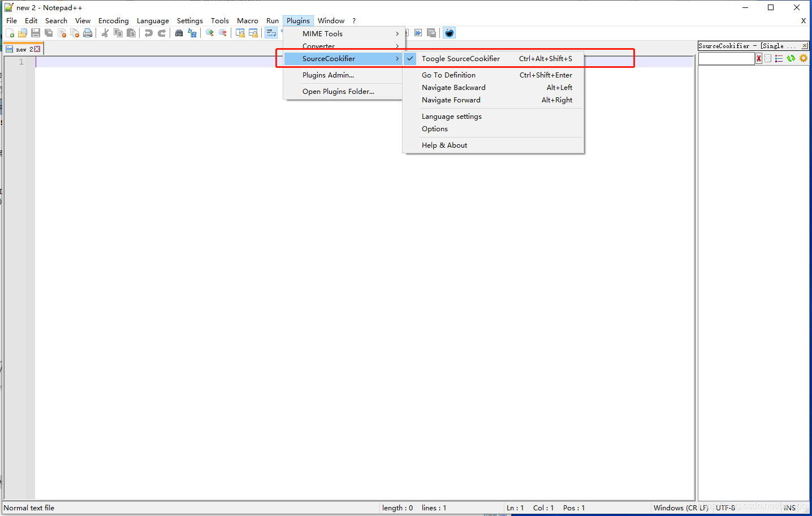The height and width of the screenshot is (516, 812).
Task: Undo the last action with the Undo arrow
Action: 148,33
